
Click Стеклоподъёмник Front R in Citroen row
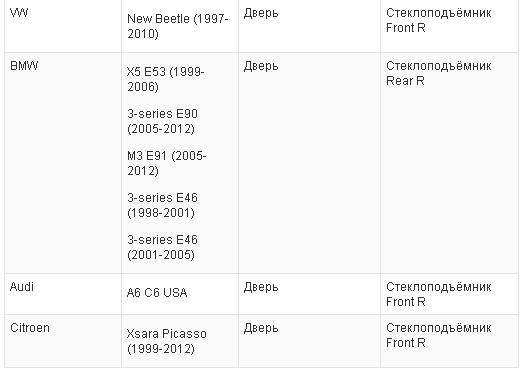(x=439, y=335)
